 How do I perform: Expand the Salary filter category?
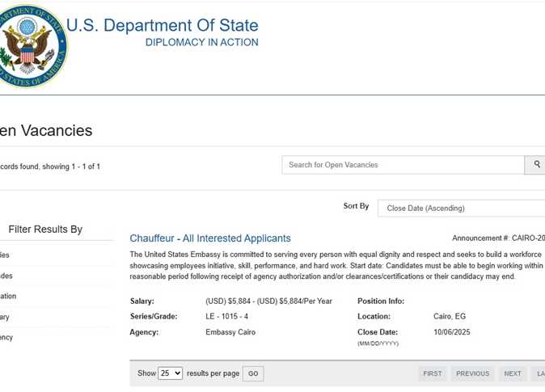tap(5, 317)
